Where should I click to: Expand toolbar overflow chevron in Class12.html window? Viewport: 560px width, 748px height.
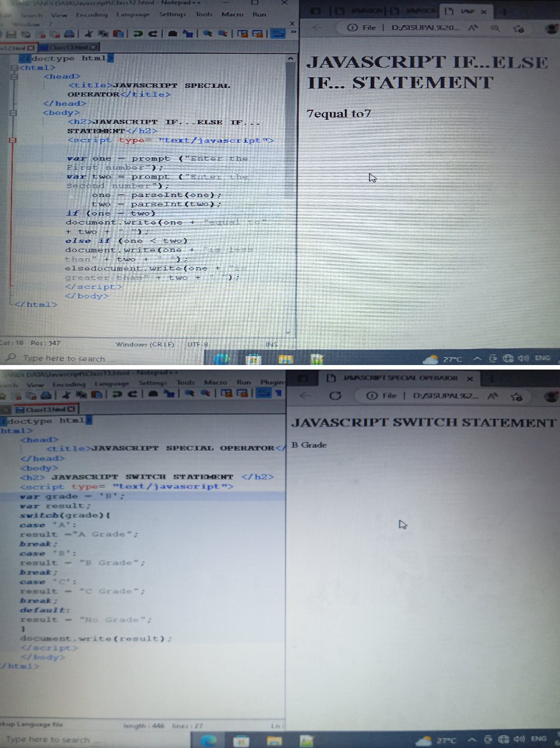pos(293,33)
